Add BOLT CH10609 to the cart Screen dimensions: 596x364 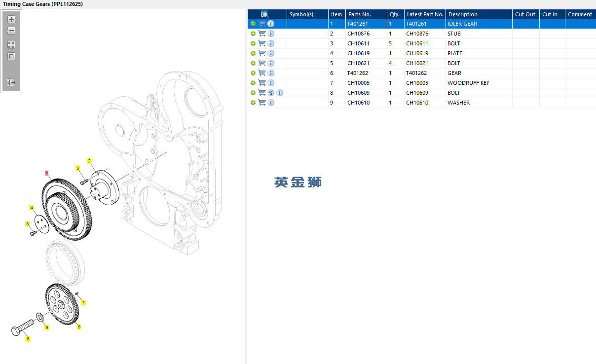(x=262, y=93)
